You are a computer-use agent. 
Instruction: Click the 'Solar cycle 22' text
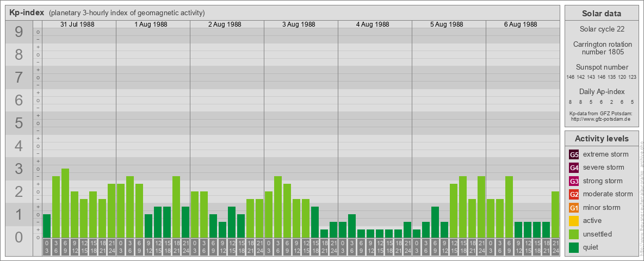pos(602,29)
